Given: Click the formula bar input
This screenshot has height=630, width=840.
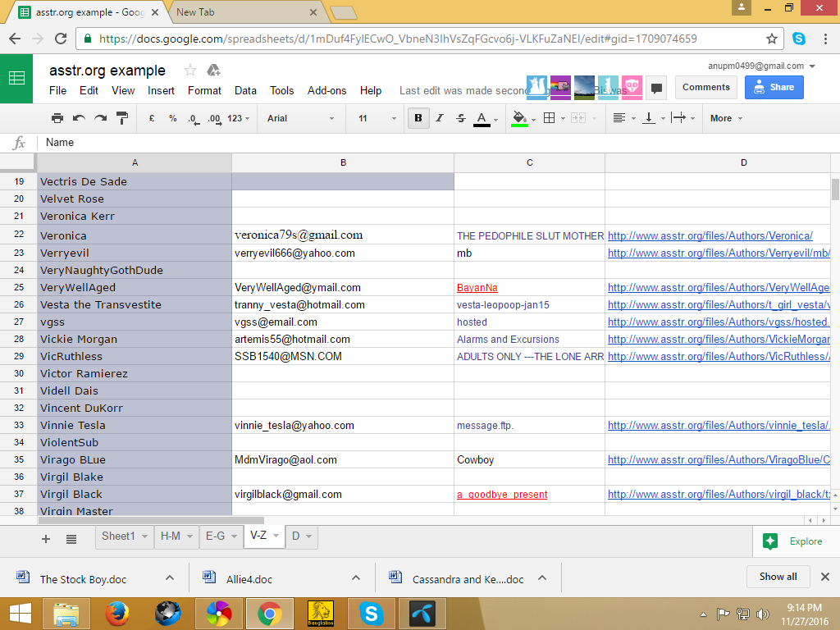Looking at the screenshot, I should [x=436, y=143].
